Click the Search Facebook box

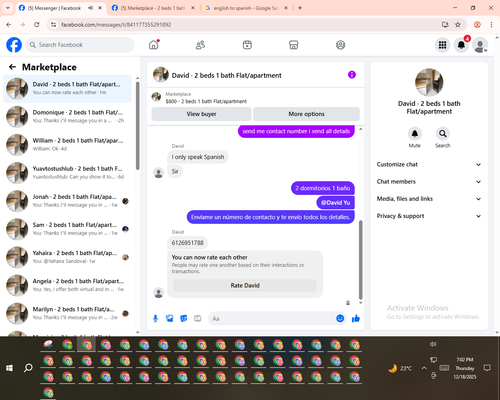80,45
